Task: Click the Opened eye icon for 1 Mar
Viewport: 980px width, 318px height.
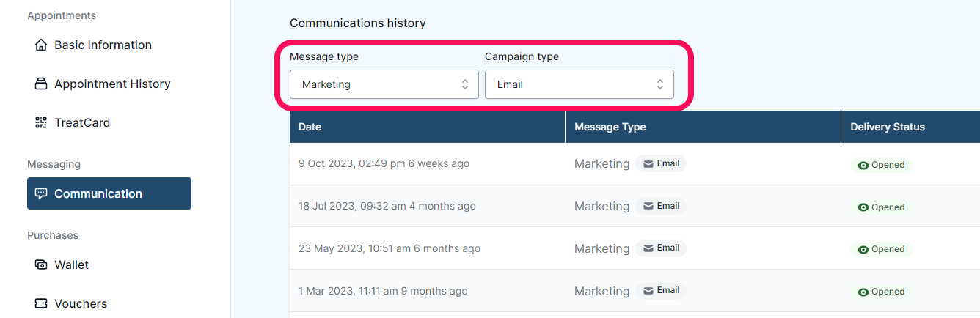Action: (863, 293)
